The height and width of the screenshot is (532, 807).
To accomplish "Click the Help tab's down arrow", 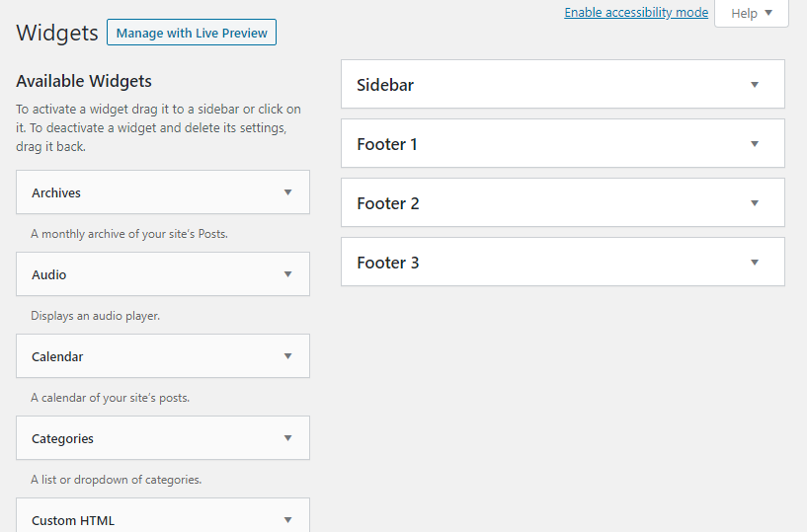I will click(768, 13).
